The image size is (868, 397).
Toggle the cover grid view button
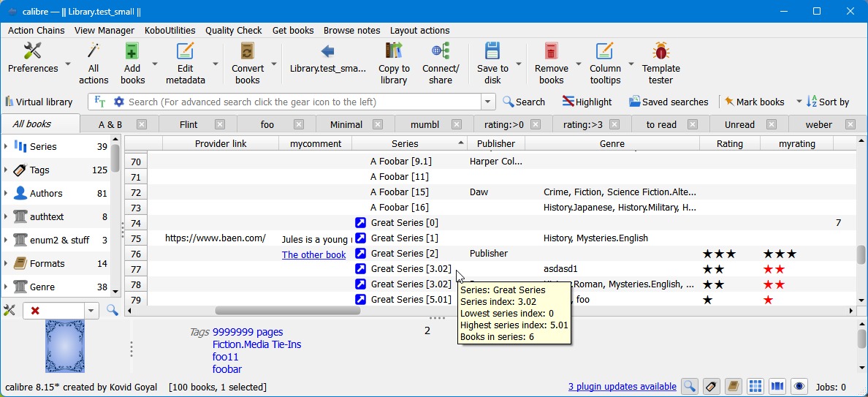point(755,386)
